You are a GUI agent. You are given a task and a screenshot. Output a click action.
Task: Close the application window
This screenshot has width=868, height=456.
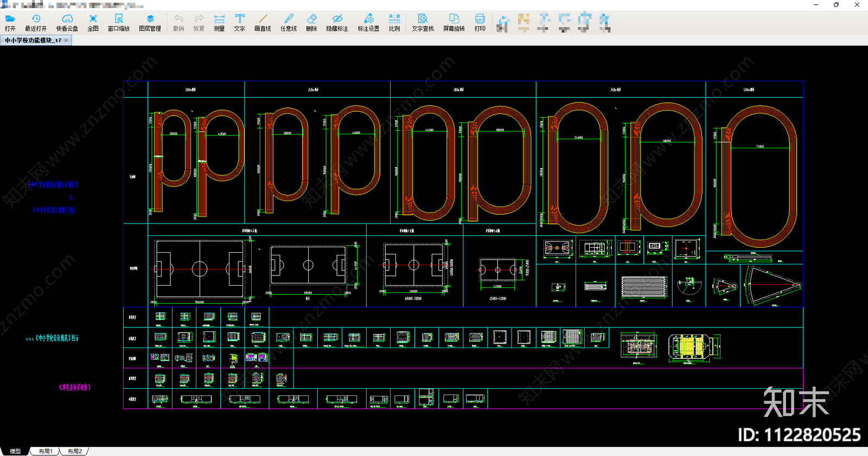click(857, 5)
